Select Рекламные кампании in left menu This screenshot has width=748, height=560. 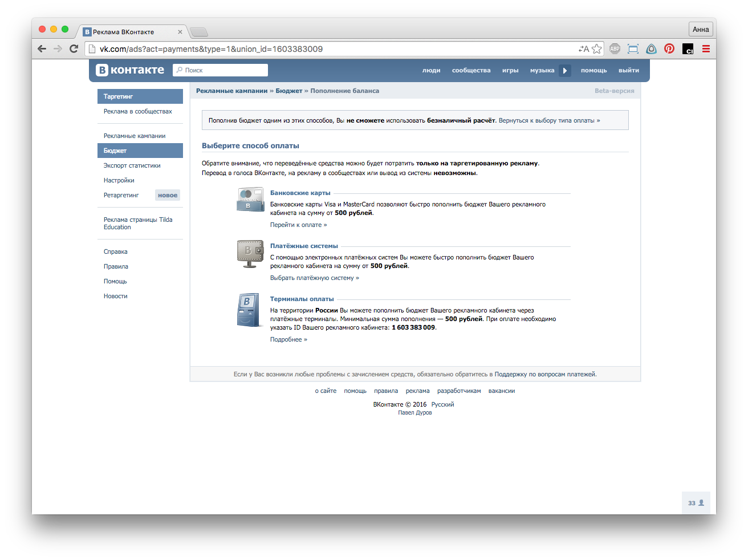pyautogui.click(x=135, y=136)
